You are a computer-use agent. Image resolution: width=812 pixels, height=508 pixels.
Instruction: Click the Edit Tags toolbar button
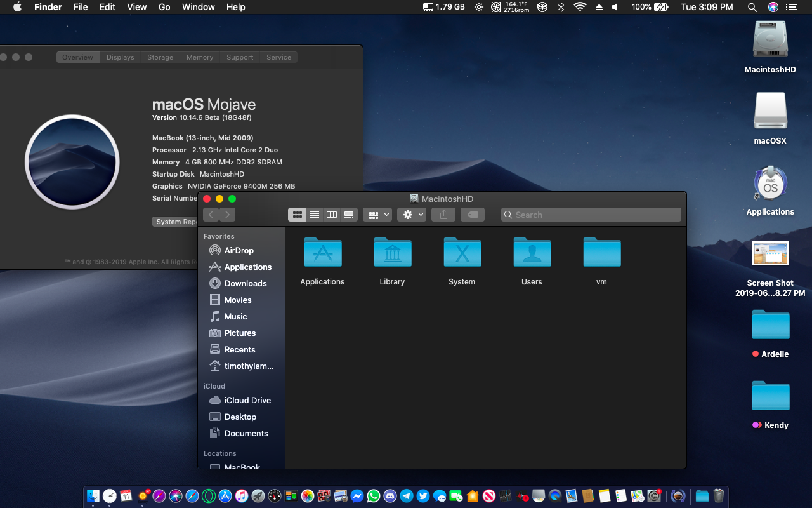pos(473,215)
